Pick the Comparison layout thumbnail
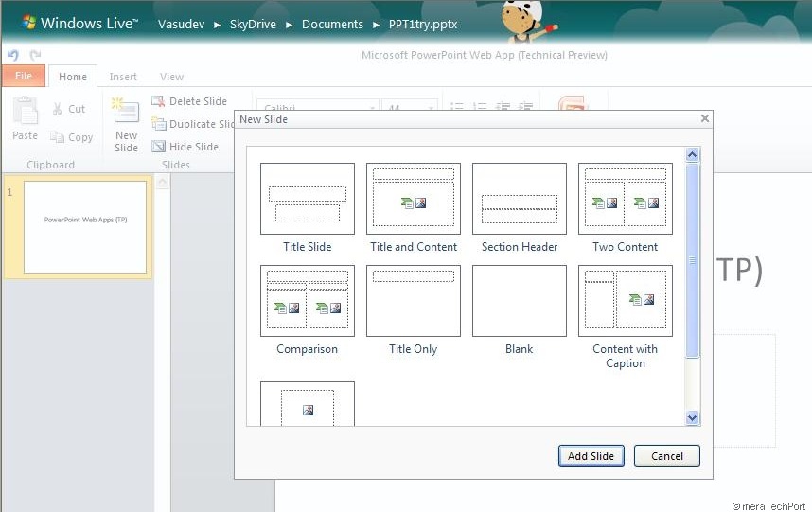This screenshot has height=512, width=812. (307, 301)
